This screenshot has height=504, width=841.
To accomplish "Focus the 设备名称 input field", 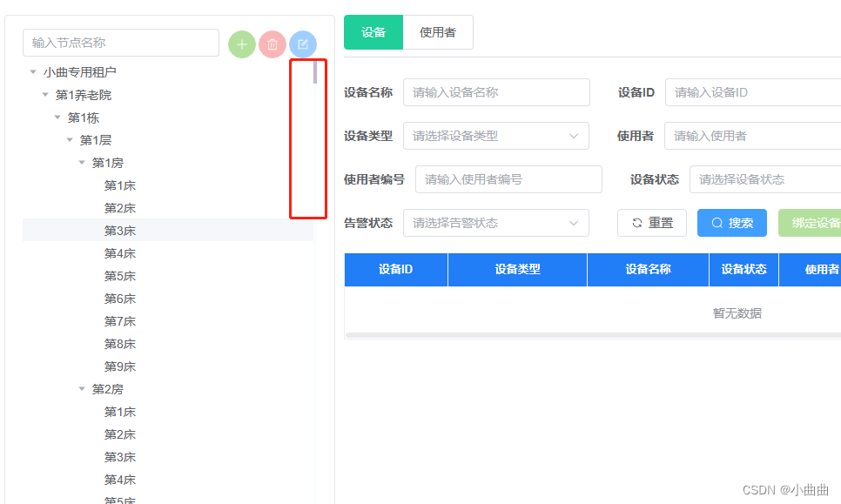I will coord(496,92).
